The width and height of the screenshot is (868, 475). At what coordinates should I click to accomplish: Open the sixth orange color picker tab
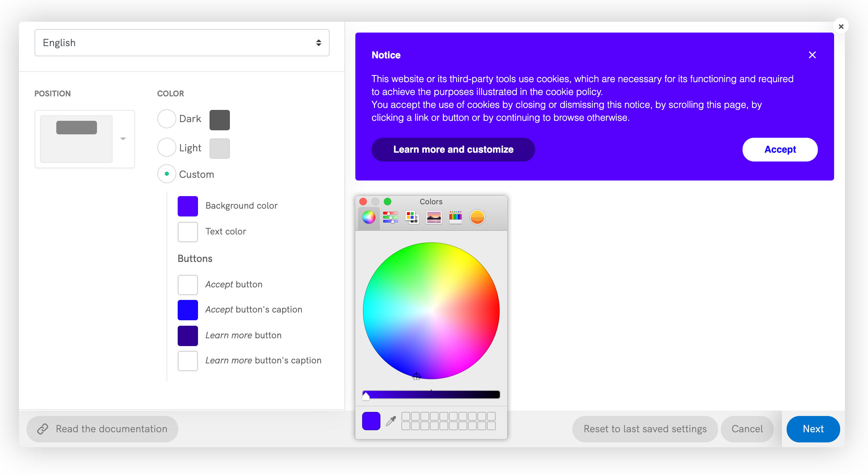[x=477, y=217]
